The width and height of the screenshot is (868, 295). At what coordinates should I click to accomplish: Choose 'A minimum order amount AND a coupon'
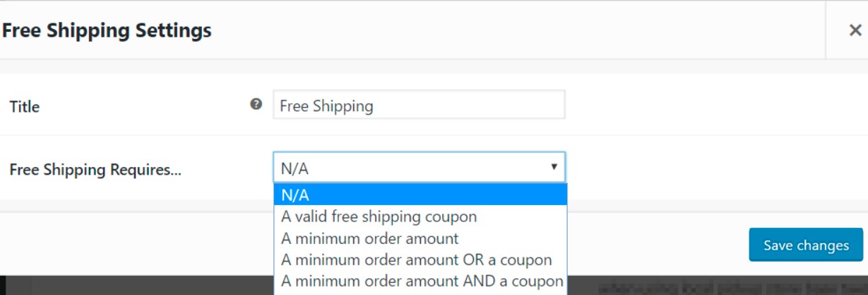[422, 281]
